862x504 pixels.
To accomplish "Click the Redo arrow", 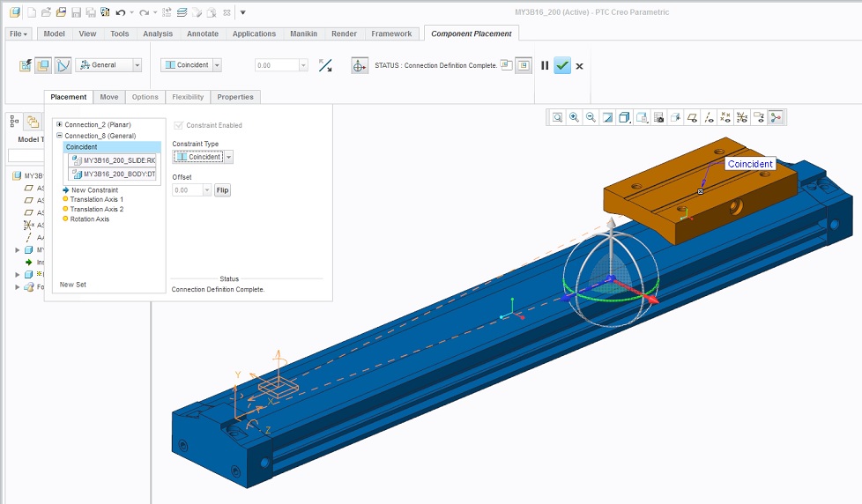I will (144, 12).
